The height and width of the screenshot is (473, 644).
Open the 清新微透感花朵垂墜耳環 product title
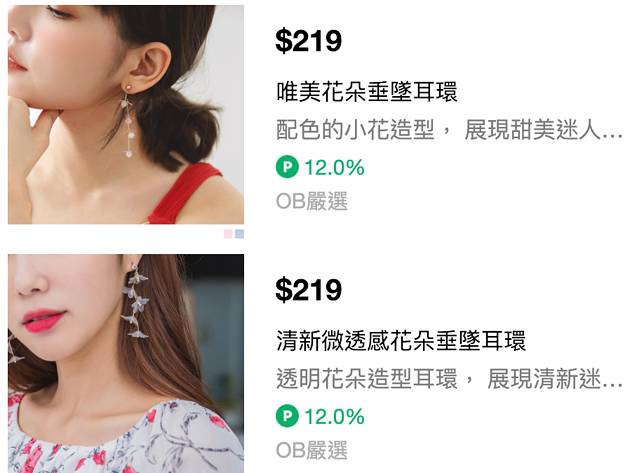tap(401, 340)
